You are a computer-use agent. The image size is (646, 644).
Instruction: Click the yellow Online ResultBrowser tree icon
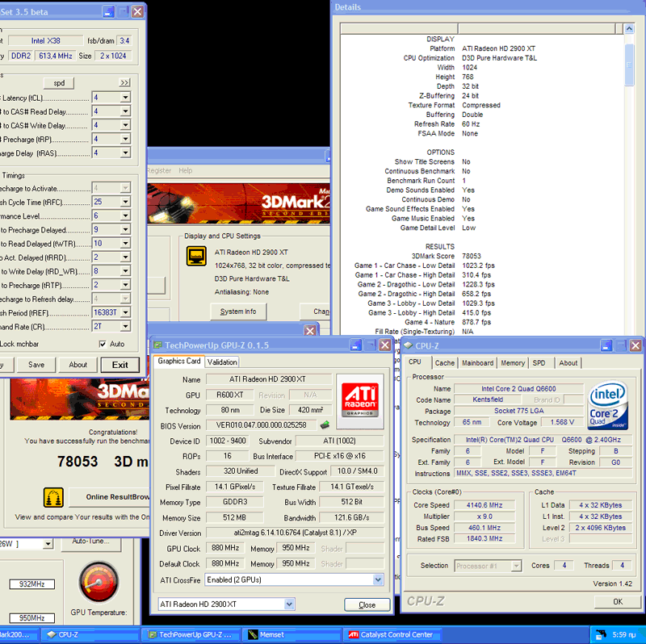point(53,497)
